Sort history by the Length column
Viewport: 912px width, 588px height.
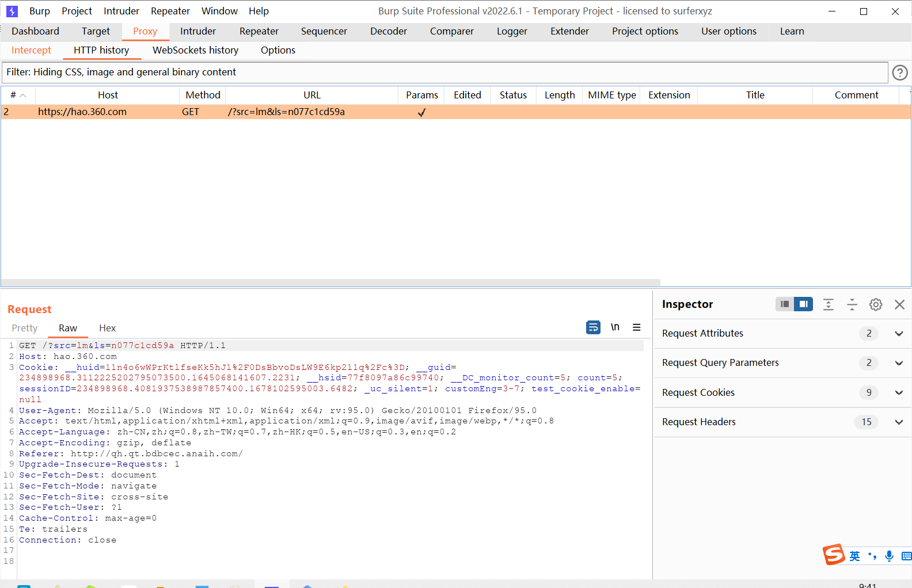pyautogui.click(x=560, y=96)
